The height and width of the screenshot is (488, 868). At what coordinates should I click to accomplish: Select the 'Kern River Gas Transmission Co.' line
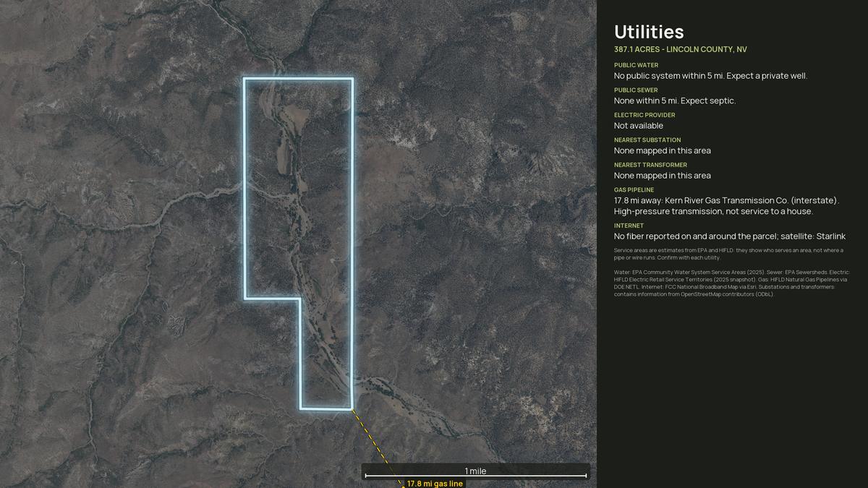727,200
